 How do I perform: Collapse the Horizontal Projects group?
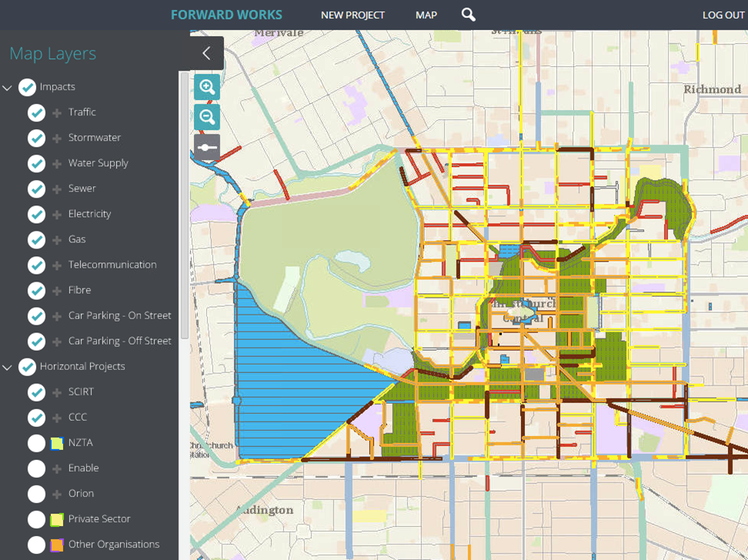coord(7,367)
